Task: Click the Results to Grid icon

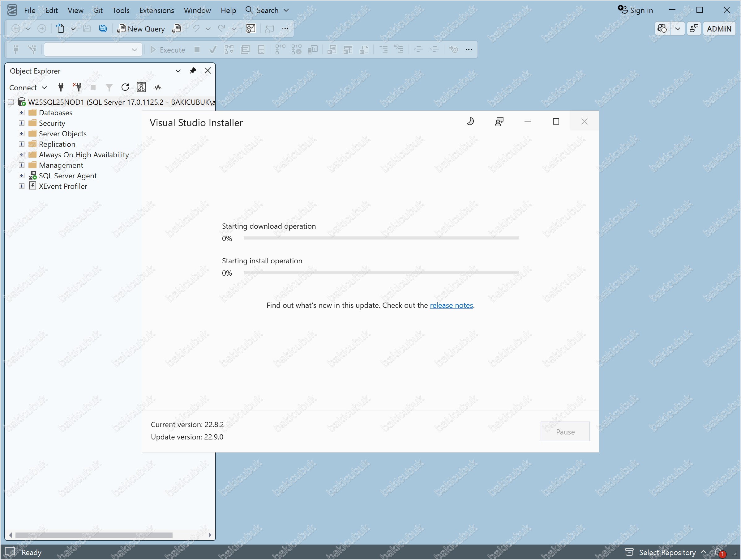Action: point(348,49)
